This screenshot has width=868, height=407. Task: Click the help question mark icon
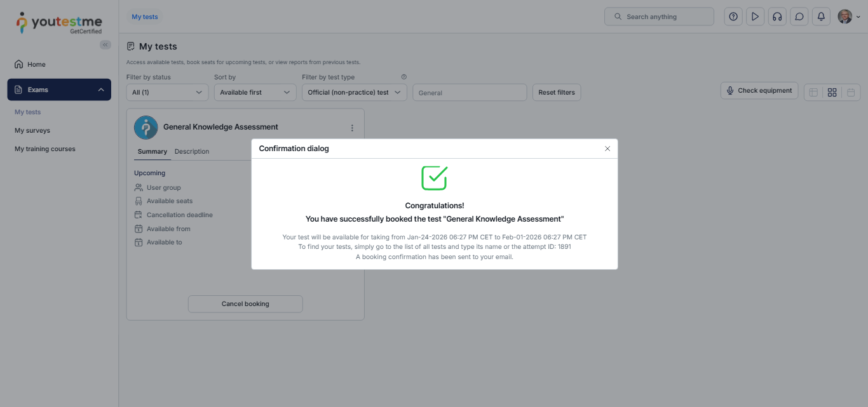[733, 17]
